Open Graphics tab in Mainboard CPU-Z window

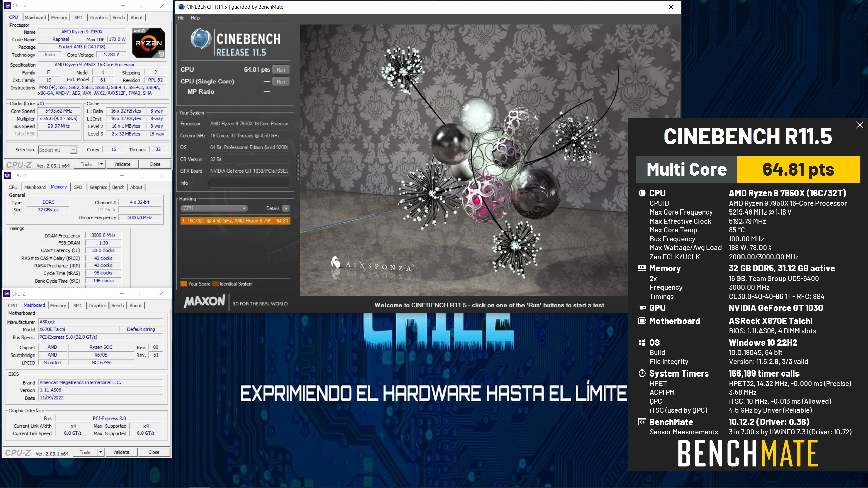(98, 305)
